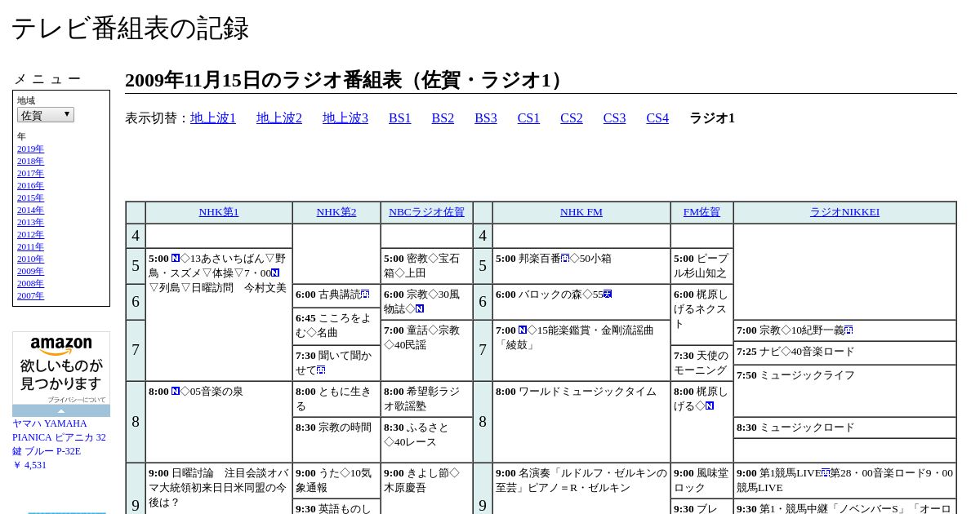Click the rerun icon after 7:30 聞いて聞かせて

321,370
